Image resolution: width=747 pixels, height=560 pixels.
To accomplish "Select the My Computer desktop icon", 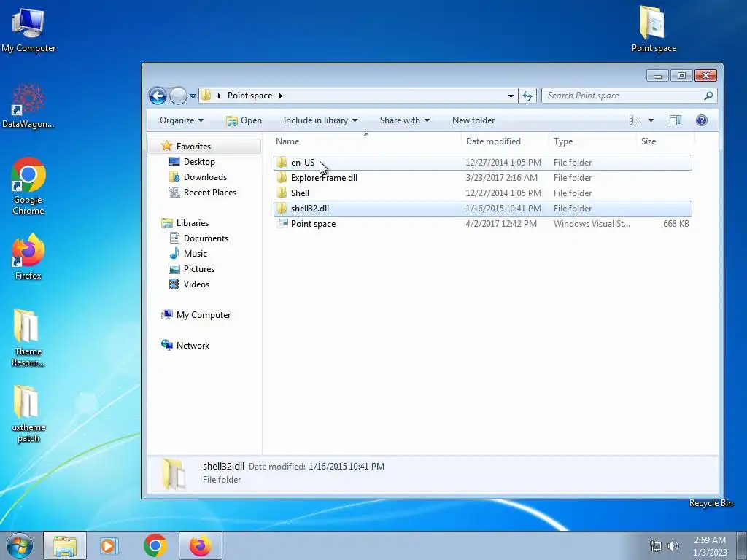I will (x=28, y=29).
